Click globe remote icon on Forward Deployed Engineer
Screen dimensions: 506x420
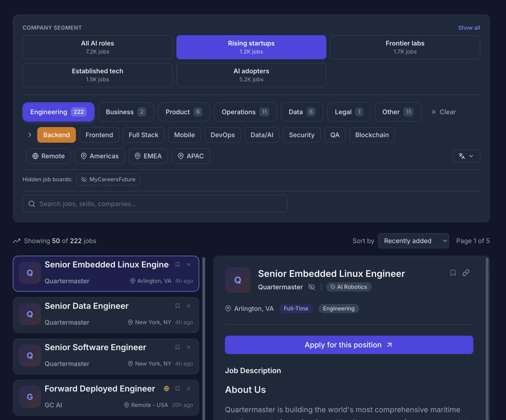coord(167,389)
